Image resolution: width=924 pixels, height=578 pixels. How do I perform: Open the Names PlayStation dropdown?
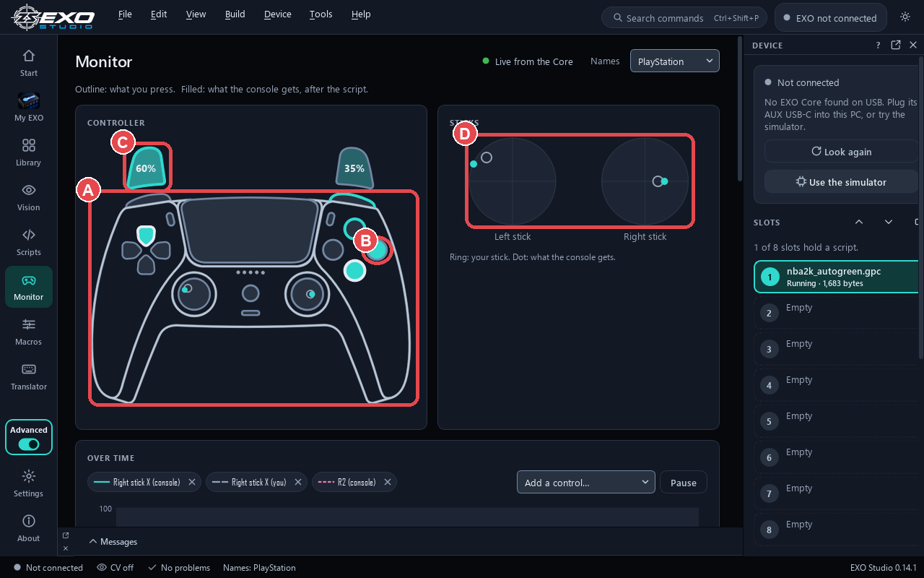[675, 61]
